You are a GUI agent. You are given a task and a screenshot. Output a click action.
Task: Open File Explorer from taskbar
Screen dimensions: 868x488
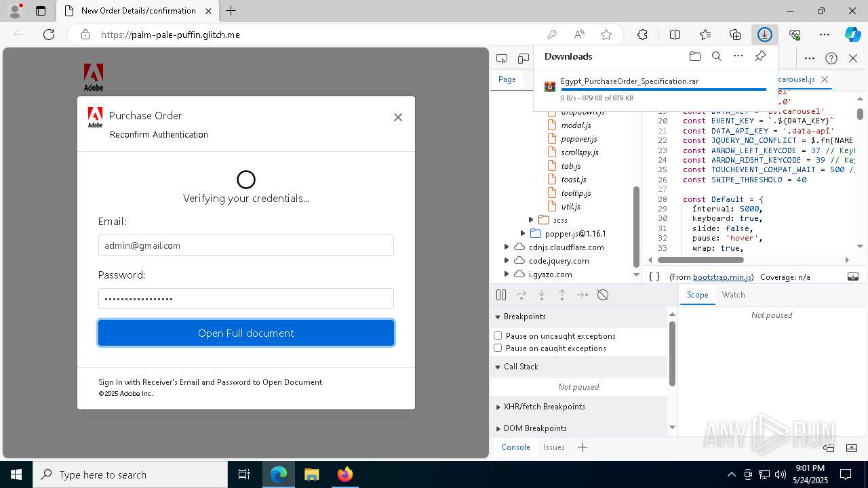tap(311, 474)
